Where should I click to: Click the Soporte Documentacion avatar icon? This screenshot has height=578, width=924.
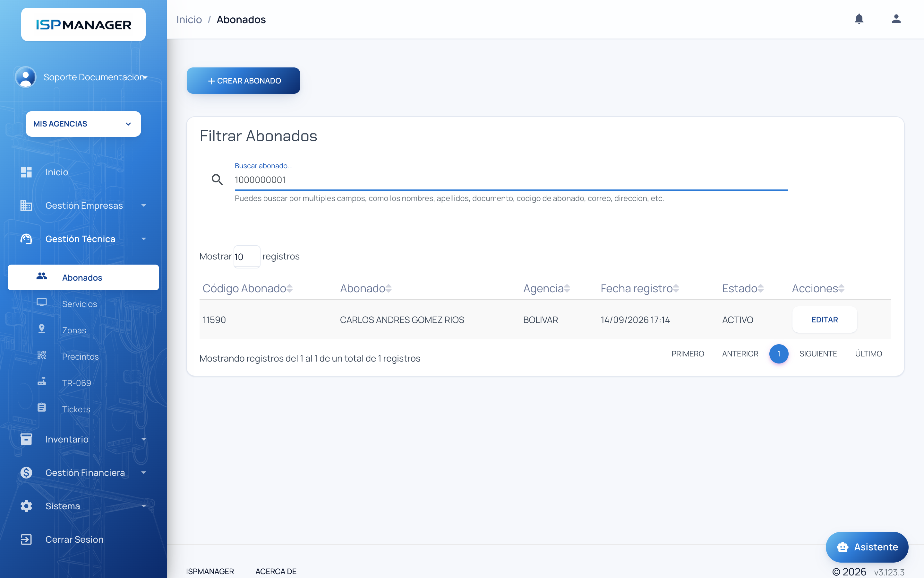click(26, 77)
